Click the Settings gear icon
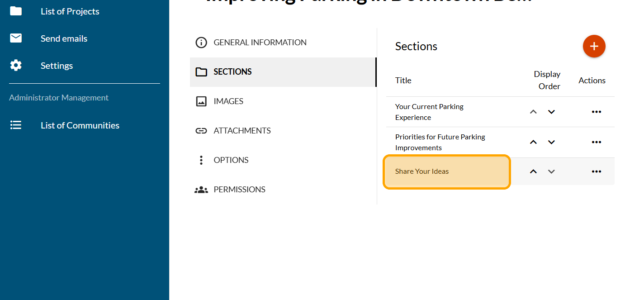Viewport: 644px width, 300px height. click(x=16, y=66)
